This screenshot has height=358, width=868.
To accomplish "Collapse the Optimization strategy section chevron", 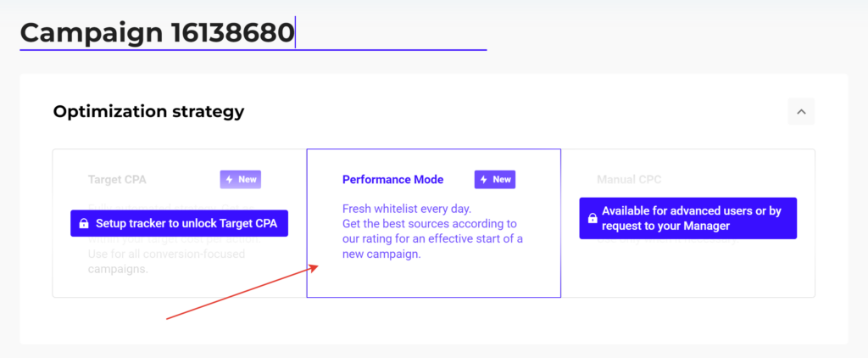I will [801, 111].
